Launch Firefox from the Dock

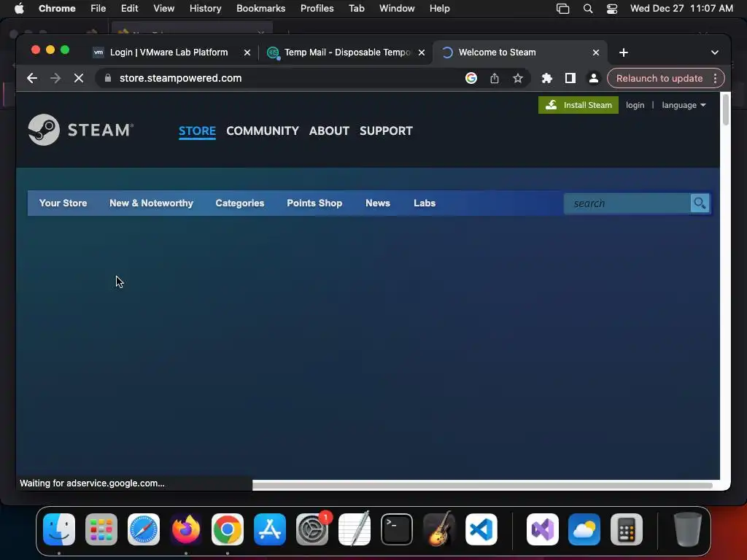click(186, 529)
